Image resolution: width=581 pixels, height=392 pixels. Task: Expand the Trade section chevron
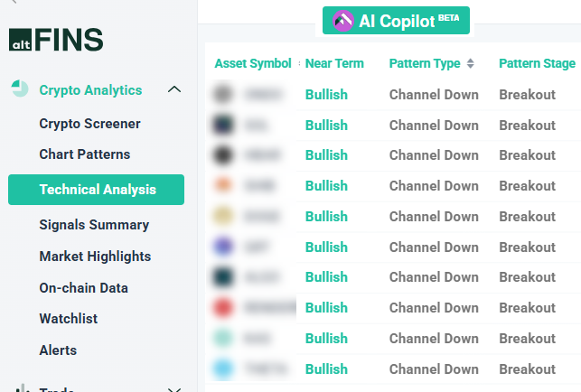[x=175, y=389]
